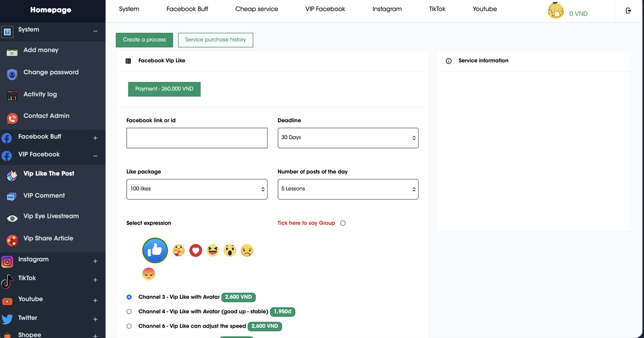644x338 pixels.
Task: Collapse the System sidebar section
Action: coord(95,31)
